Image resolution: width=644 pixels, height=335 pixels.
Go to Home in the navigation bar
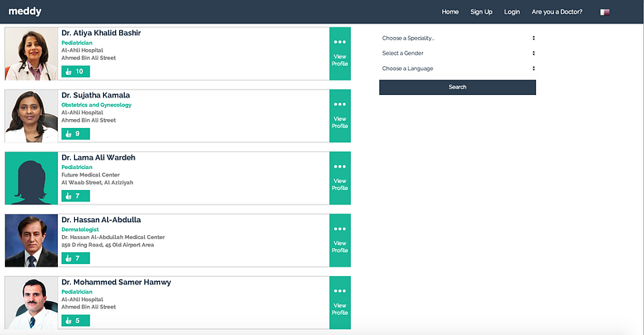(450, 12)
